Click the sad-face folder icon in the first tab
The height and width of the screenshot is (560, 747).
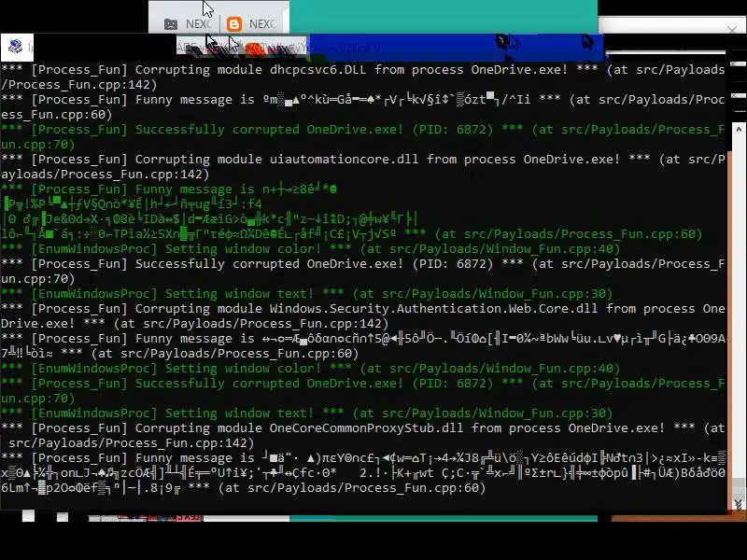pyautogui.click(x=171, y=24)
